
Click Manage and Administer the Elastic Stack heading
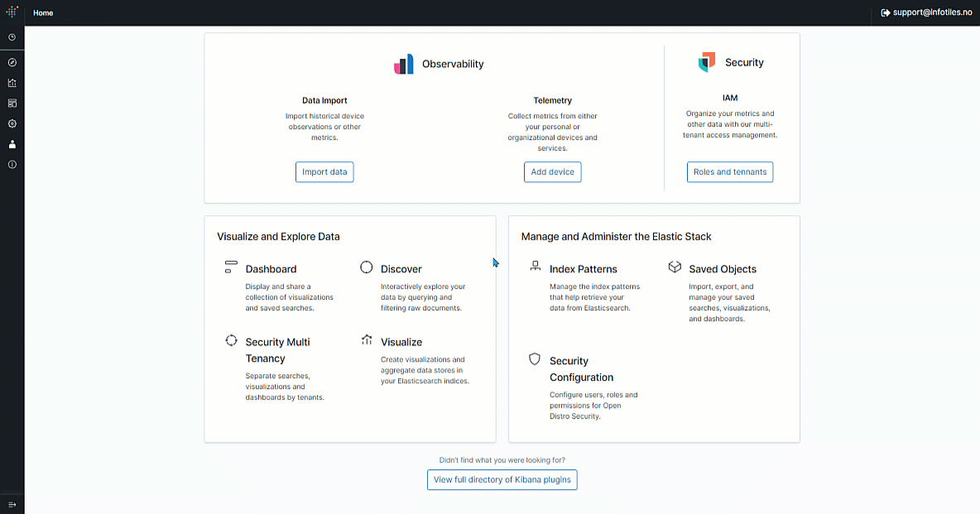[617, 237]
